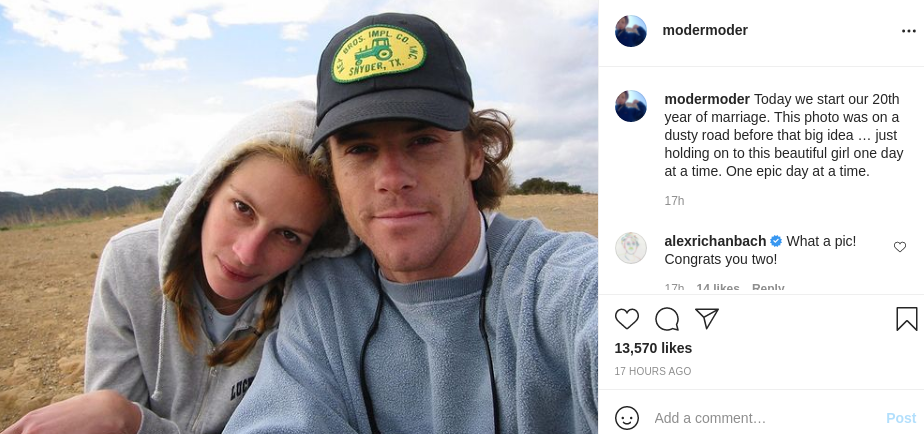924x434 pixels.
Task: Open alexrichanbach's profile avatar
Action: pyautogui.click(x=631, y=248)
